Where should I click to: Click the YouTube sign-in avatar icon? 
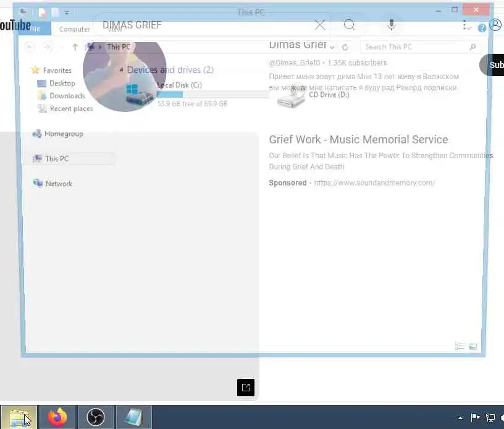pyautogui.click(x=495, y=25)
